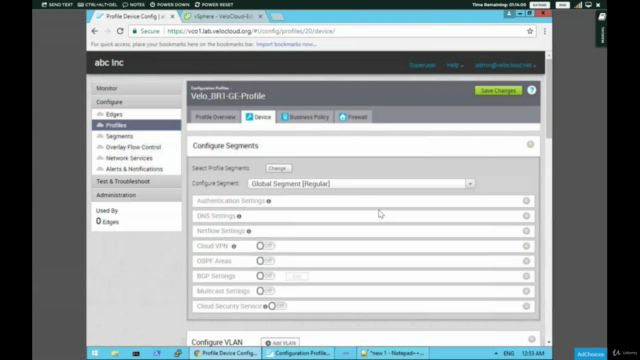640x360 pixels.
Task: Open the admin@velocloud.net account menu
Action: (x=505, y=65)
